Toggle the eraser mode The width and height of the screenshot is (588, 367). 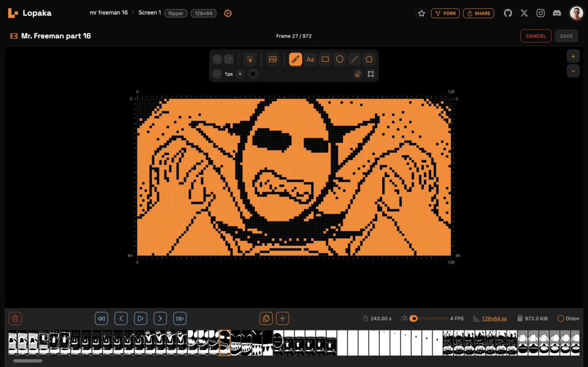(358, 74)
